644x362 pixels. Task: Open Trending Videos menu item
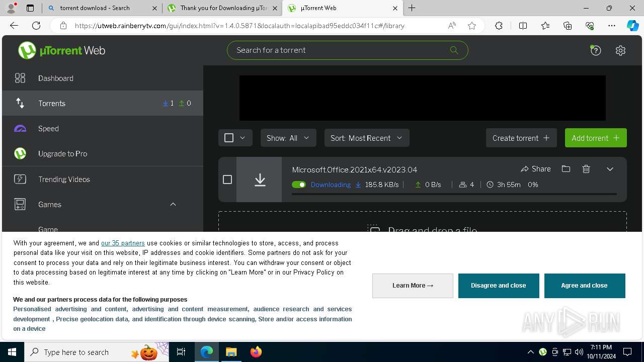click(x=103, y=179)
